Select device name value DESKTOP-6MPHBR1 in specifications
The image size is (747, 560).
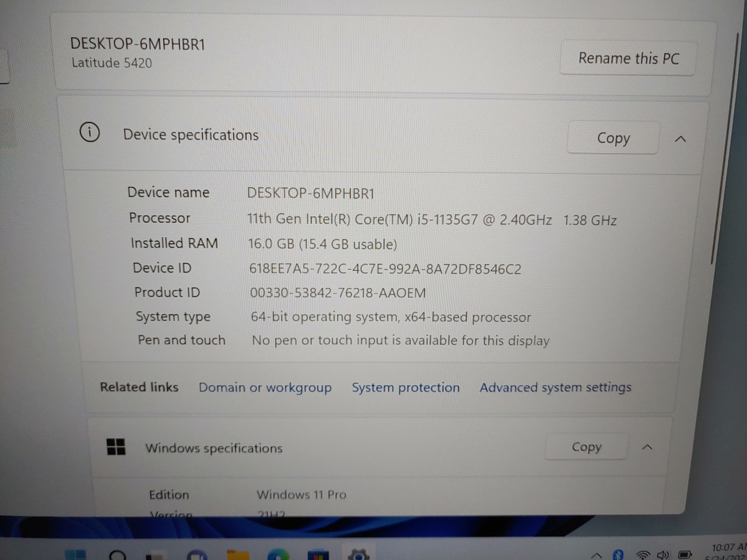click(310, 193)
